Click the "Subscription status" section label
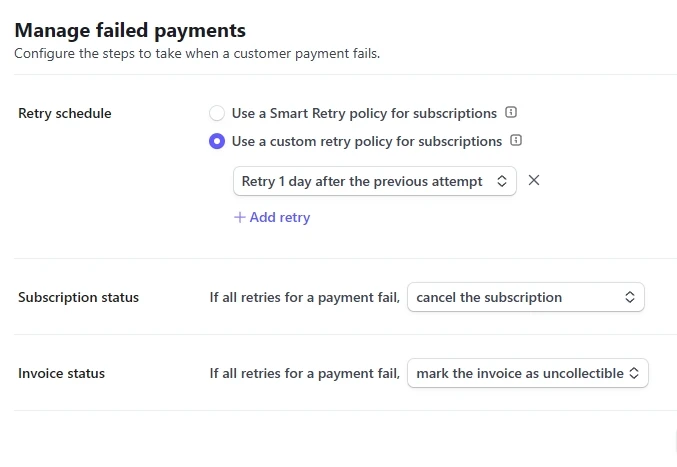The image size is (677, 467). coord(79,297)
